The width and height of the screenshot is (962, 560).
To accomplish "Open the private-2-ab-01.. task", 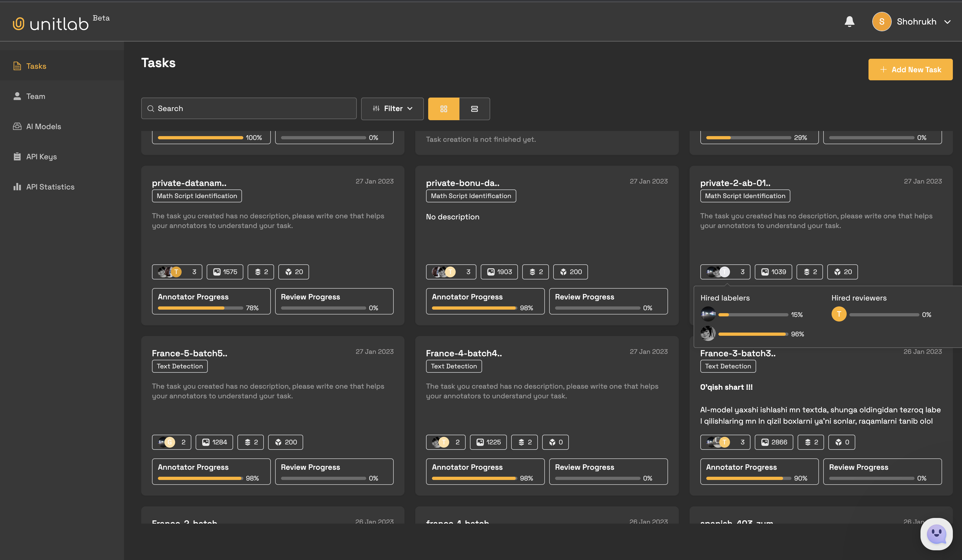I will (x=735, y=183).
